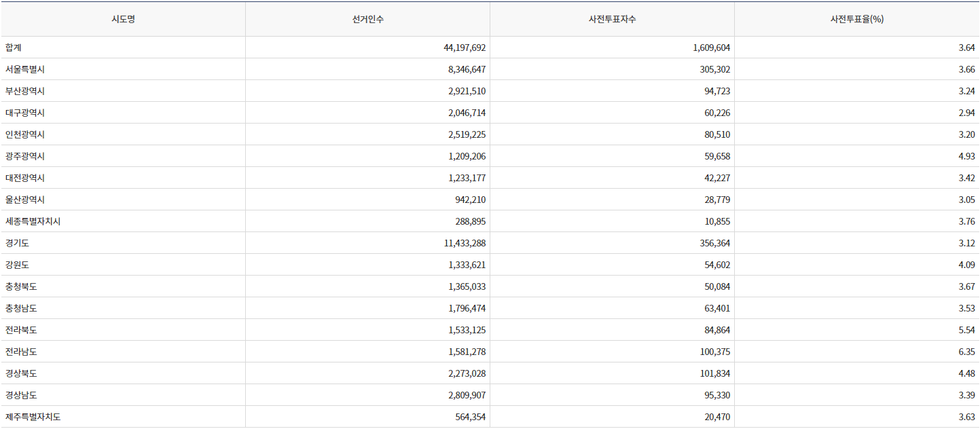The height and width of the screenshot is (429, 980).
Task: Click the 강원도 region name
Action: 17,265
